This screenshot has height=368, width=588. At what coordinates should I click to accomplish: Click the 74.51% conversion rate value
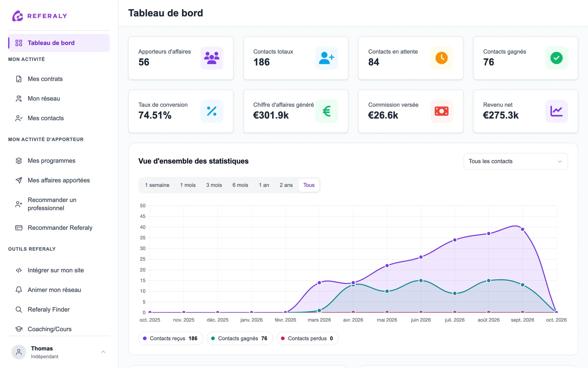pyautogui.click(x=155, y=116)
